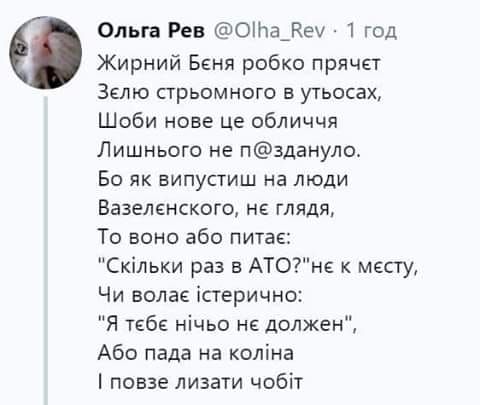Click the quote 'Я тєбє нічьо нє должен'
This screenshot has height=405, width=480.
coord(225,324)
